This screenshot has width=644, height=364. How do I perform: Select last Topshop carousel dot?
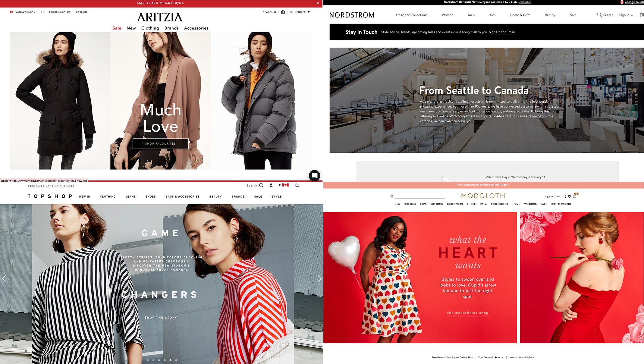point(176,360)
